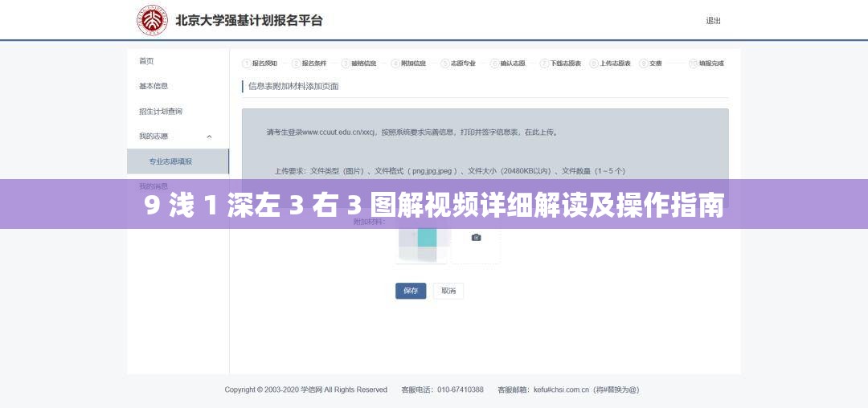This screenshot has height=408, width=868.
Task: Go to step 2 报名条件
Action: click(309, 63)
